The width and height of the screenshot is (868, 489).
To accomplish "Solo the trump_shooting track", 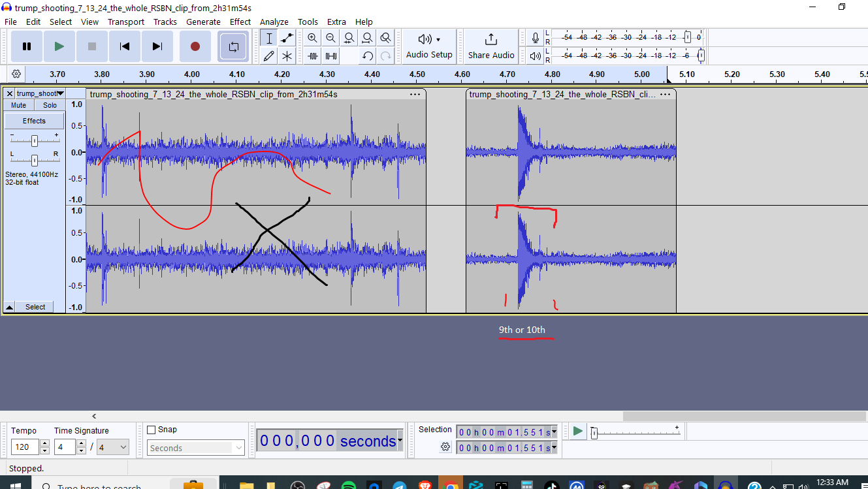I will 50,105.
